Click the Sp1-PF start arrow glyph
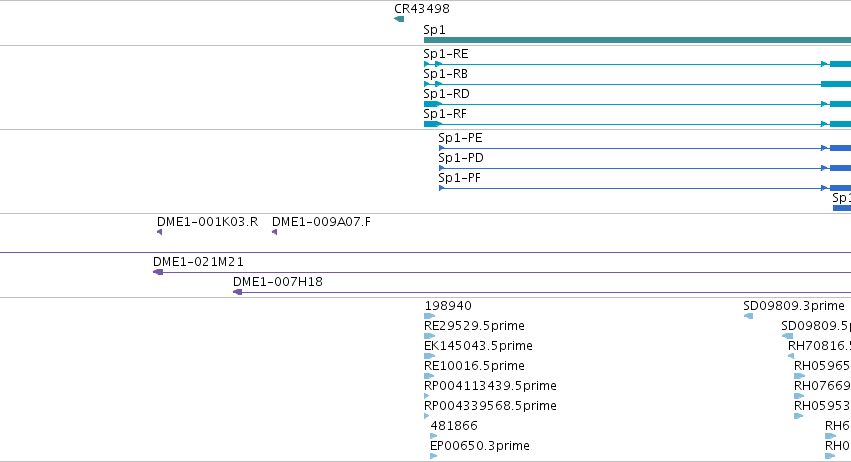Screen dimensions: 851x462 [442, 188]
